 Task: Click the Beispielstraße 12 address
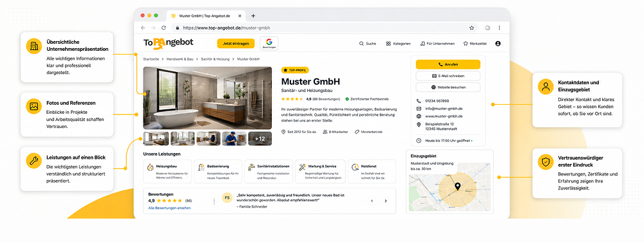click(x=439, y=124)
